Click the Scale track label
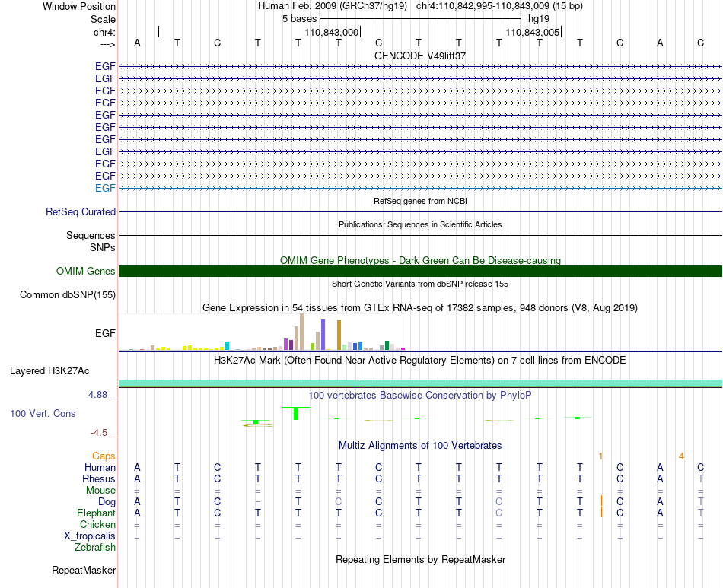 pos(103,19)
